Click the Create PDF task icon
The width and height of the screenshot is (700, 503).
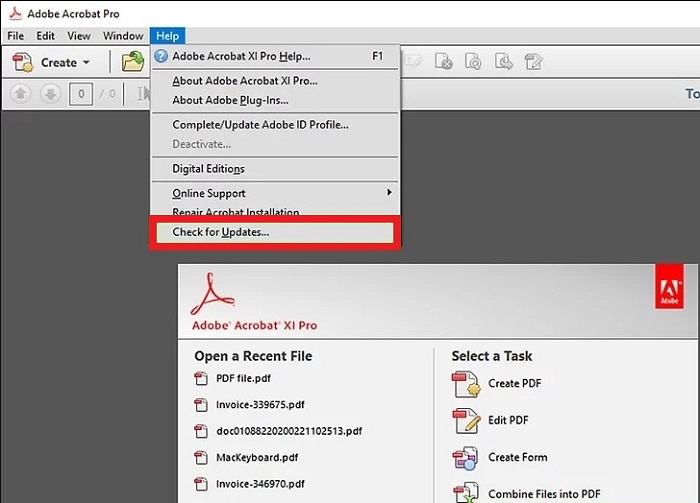[466, 384]
